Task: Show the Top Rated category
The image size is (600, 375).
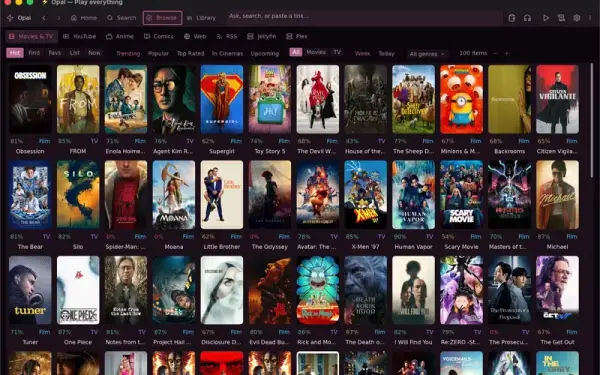Action: click(190, 54)
